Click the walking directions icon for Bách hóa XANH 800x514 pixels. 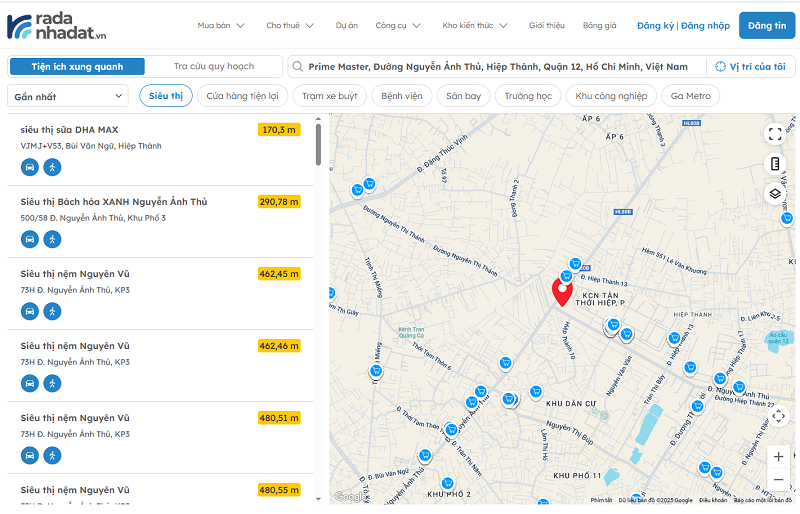tap(52, 239)
